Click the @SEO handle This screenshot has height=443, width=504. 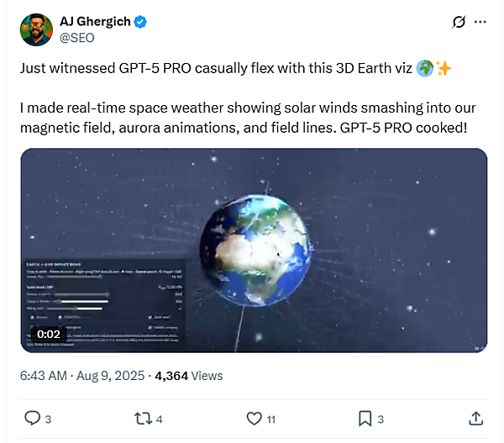pos(75,36)
